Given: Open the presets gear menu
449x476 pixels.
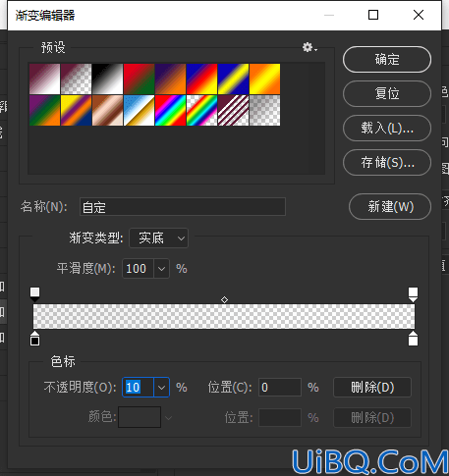Looking at the screenshot, I should pos(309,47).
